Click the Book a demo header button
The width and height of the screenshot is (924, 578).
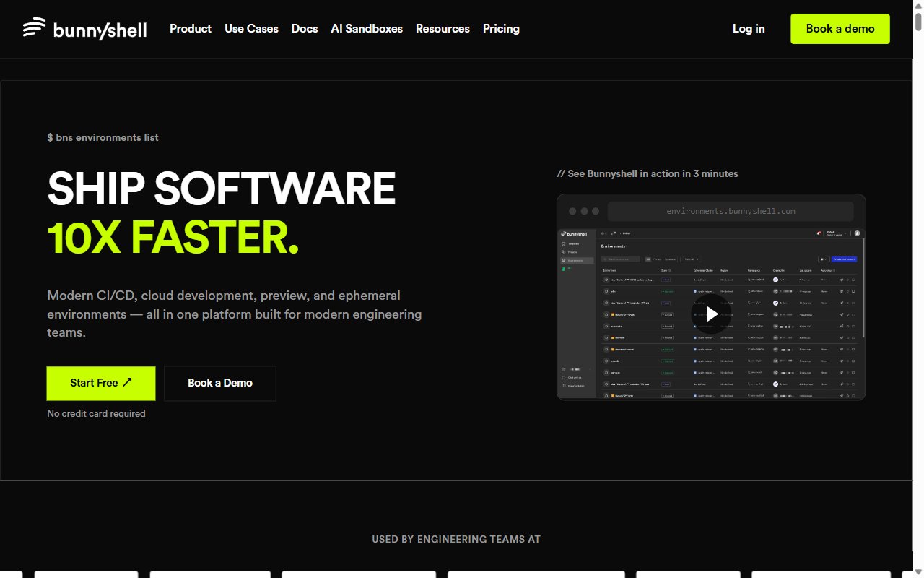[x=840, y=29]
